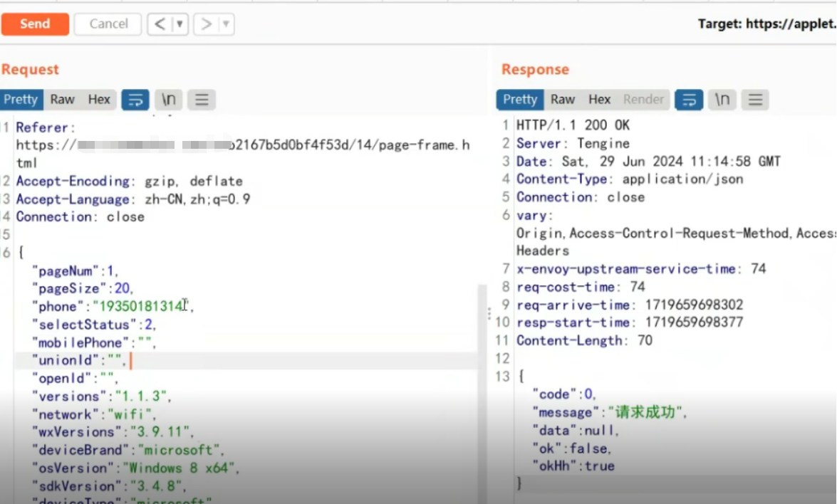
Task: Open the Response panel hamburger options menu
Action: tap(755, 100)
